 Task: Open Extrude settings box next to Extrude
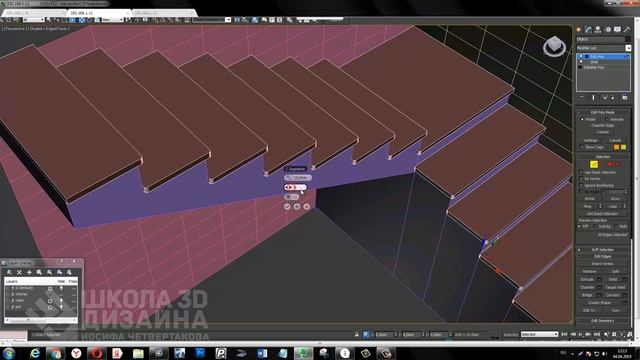click(599, 280)
